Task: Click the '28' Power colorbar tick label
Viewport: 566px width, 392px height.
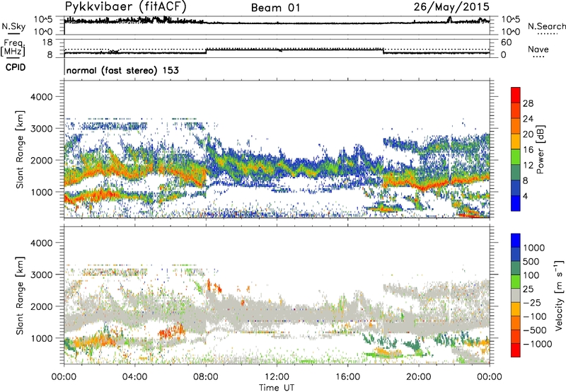Action: tap(528, 103)
